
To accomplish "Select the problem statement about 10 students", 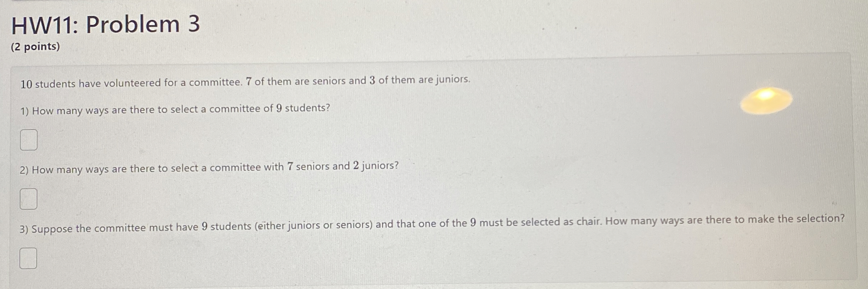I will 245,82.
